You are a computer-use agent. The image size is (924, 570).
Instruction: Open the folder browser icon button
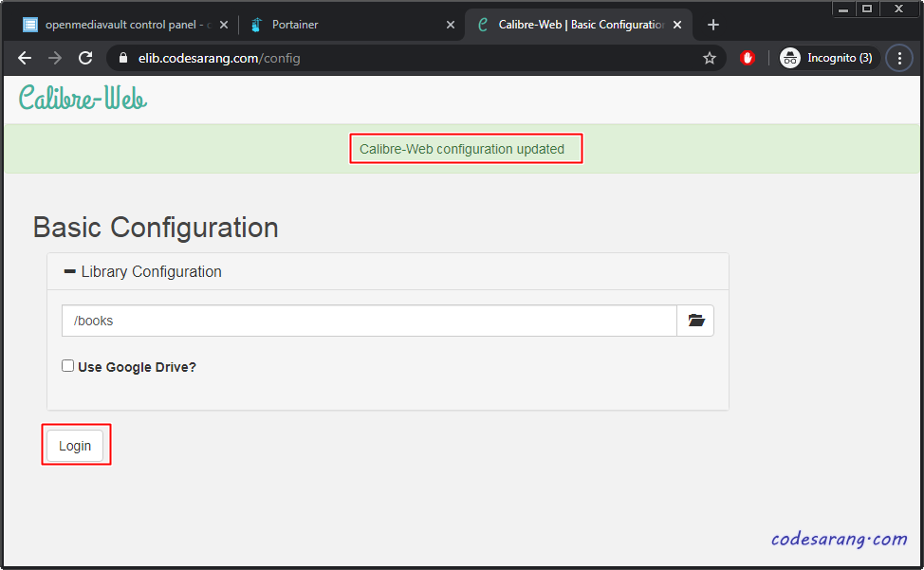coord(696,321)
